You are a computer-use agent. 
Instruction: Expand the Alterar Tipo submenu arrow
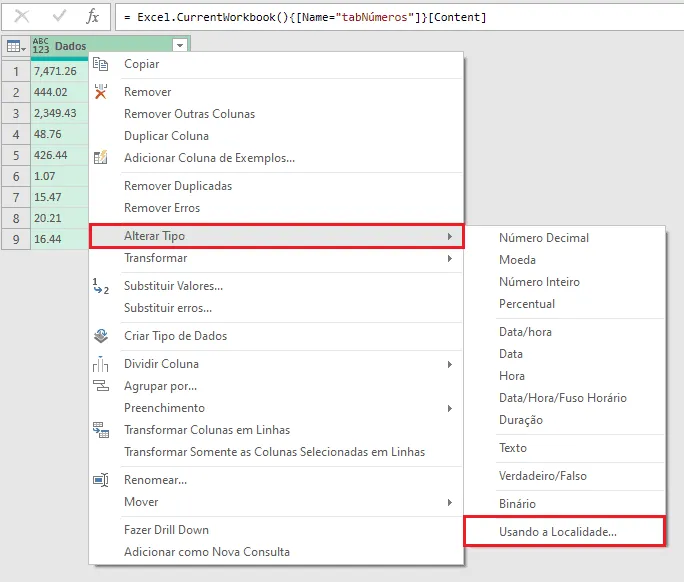pyautogui.click(x=450, y=236)
